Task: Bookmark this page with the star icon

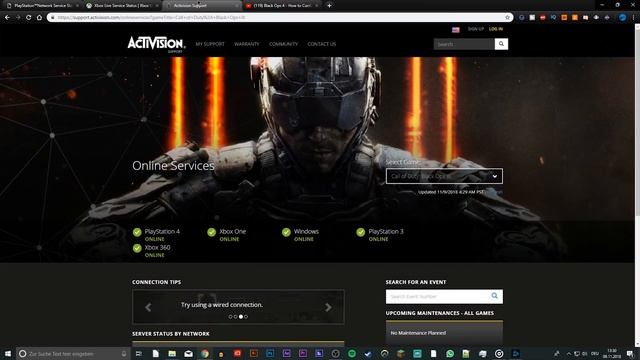Action: pyautogui.click(x=507, y=18)
